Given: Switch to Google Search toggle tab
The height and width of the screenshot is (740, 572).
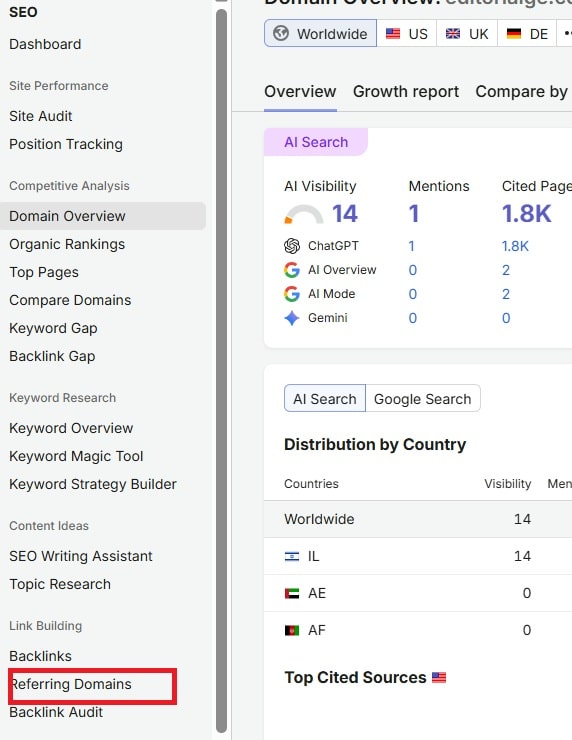Looking at the screenshot, I should [423, 399].
